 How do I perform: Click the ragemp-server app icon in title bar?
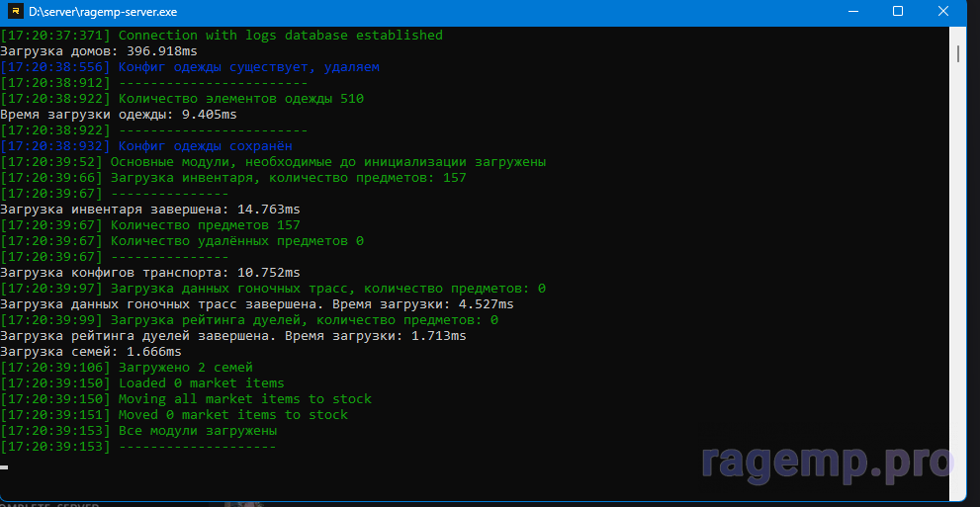pos(16,11)
